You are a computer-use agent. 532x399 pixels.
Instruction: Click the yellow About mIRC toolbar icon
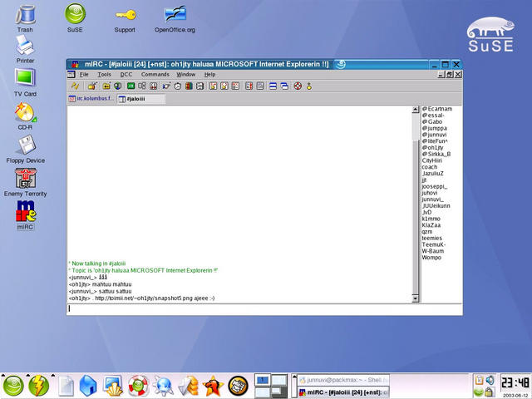309,86
